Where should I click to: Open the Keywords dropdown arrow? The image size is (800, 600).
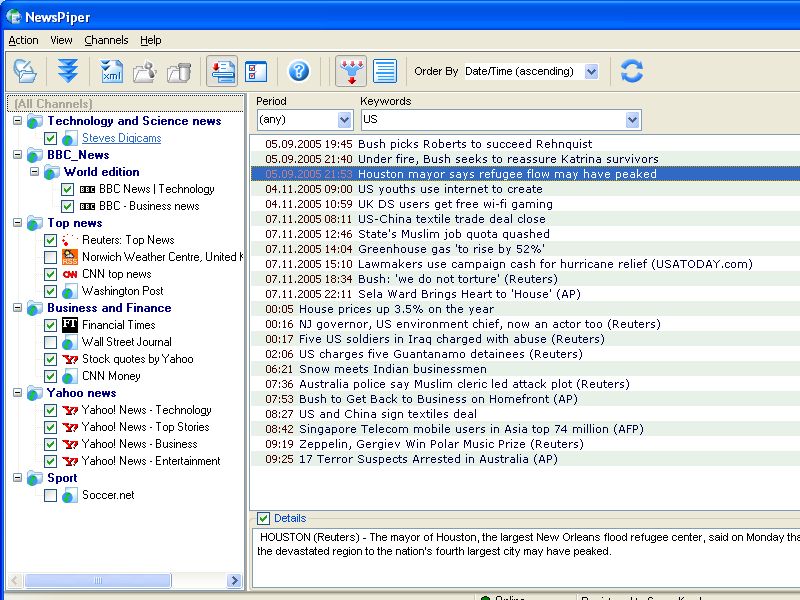click(x=632, y=120)
